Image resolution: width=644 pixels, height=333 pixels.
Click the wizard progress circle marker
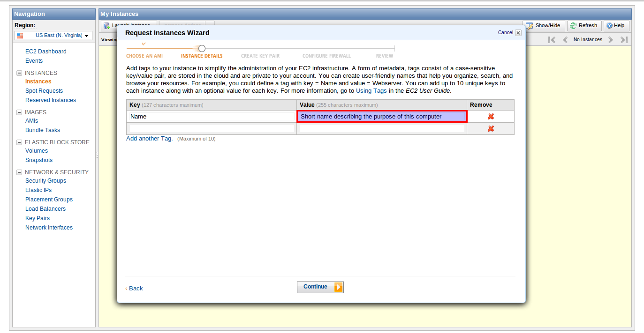202,48
